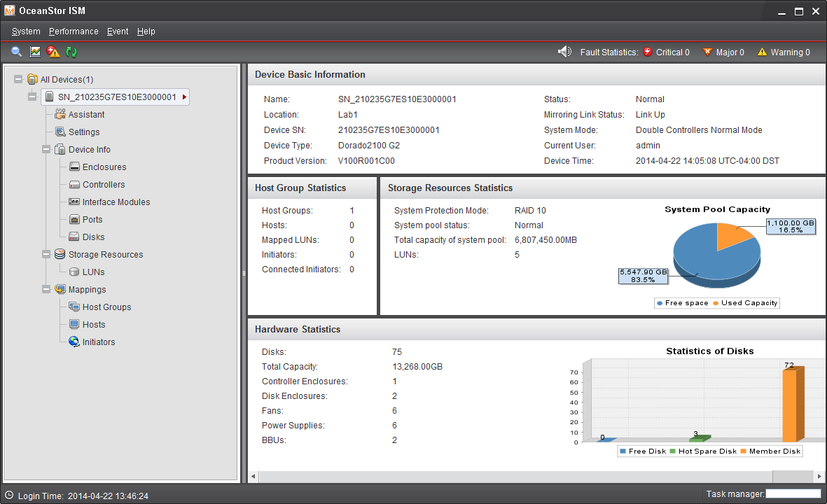Click the login time clock icon
This screenshot has width=827, height=504.
[x=9, y=495]
